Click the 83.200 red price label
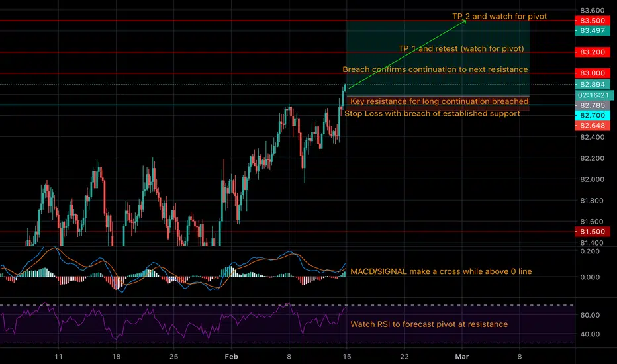The image size is (617, 364). (593, 52)
